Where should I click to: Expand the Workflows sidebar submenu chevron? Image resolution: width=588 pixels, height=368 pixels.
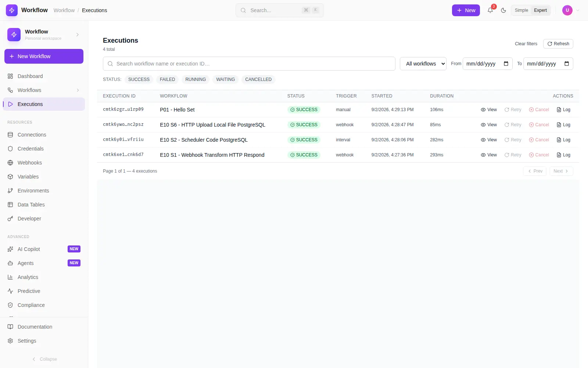78,90
